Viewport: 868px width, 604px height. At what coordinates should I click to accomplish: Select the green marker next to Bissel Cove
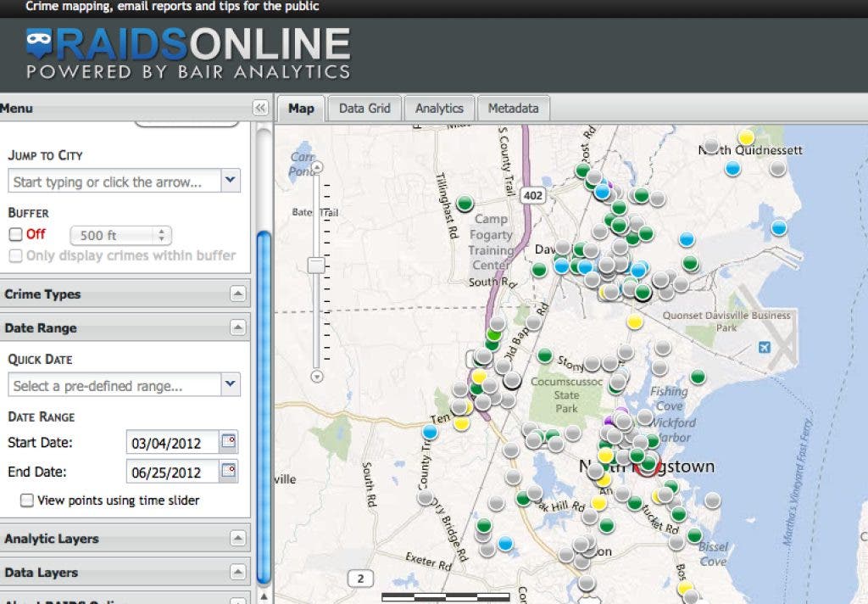click(694, 535)
